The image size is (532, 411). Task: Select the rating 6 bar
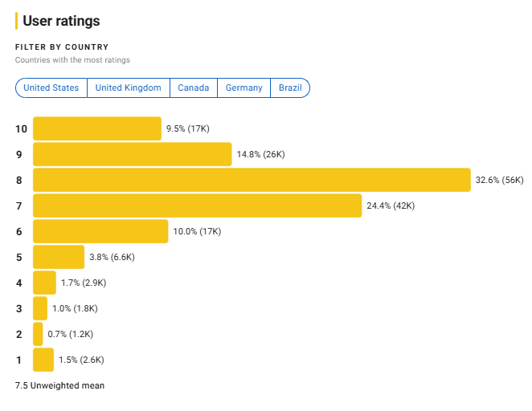point(100,231)
